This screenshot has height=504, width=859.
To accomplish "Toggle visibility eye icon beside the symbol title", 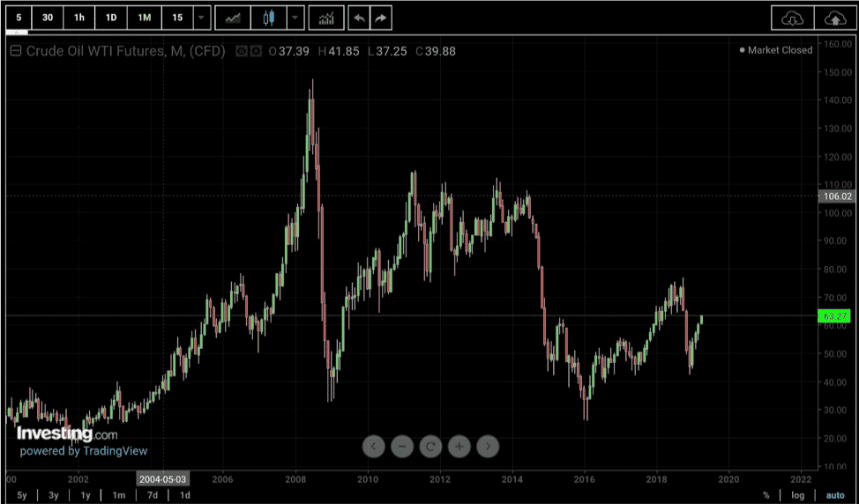I will point(242,51).
